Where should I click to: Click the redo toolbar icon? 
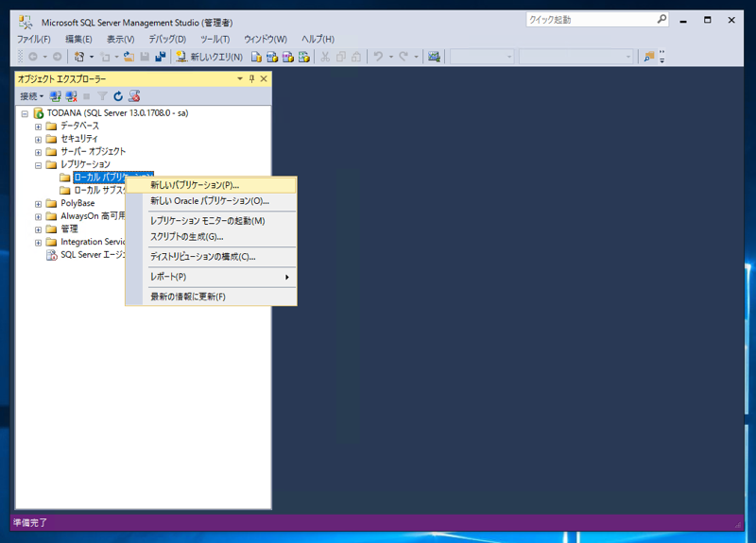click(404, 57)
